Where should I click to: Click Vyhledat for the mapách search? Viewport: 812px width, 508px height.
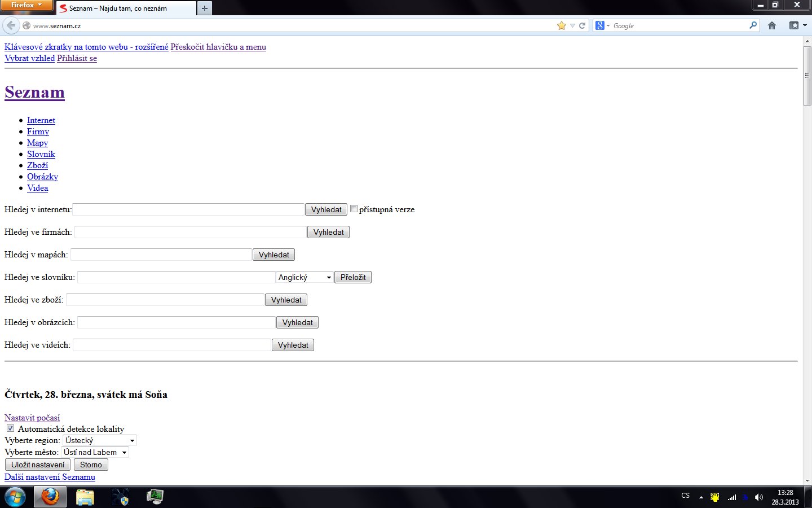coord(273,255)
